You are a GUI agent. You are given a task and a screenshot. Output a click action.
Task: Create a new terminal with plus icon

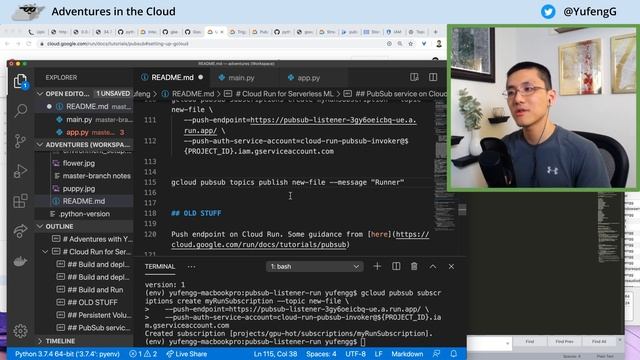(377, 267)
